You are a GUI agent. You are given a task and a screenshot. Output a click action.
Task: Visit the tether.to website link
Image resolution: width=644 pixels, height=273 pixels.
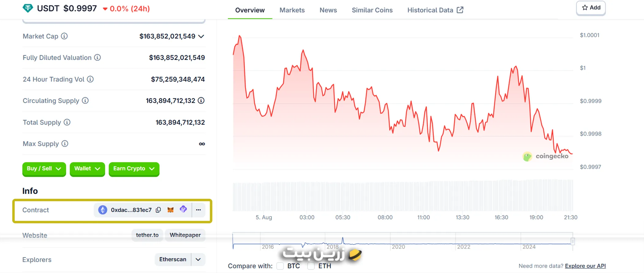pyautogui.click(x=147, y=235)
